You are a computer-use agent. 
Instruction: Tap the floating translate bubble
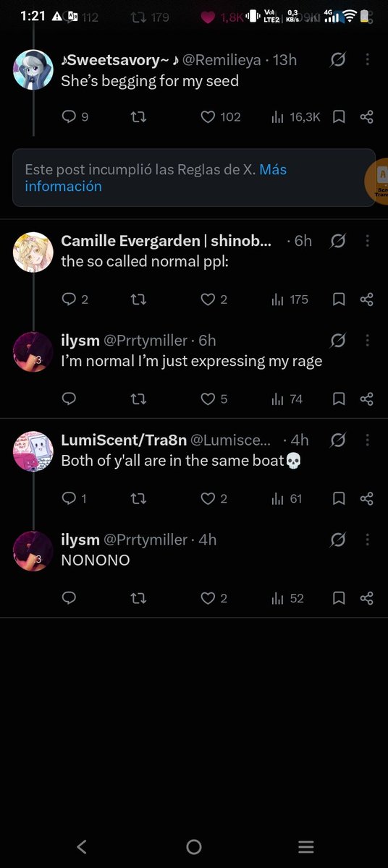tap(376, 182)
